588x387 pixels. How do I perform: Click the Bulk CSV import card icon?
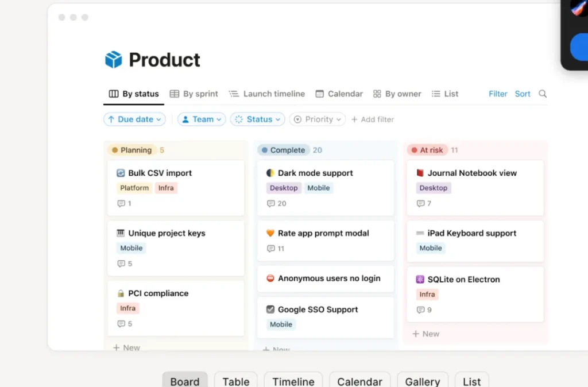click(x=121, y=173)
